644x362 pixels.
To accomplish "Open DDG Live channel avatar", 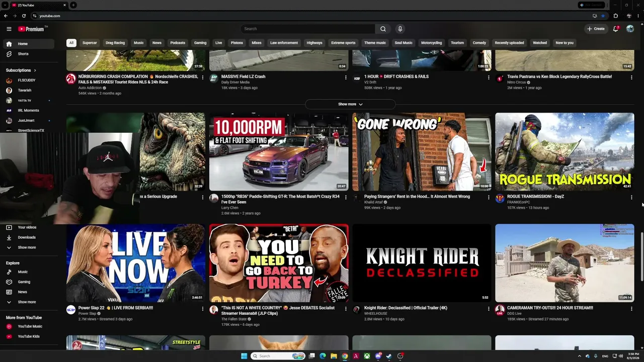I will [x=500, y=310].
